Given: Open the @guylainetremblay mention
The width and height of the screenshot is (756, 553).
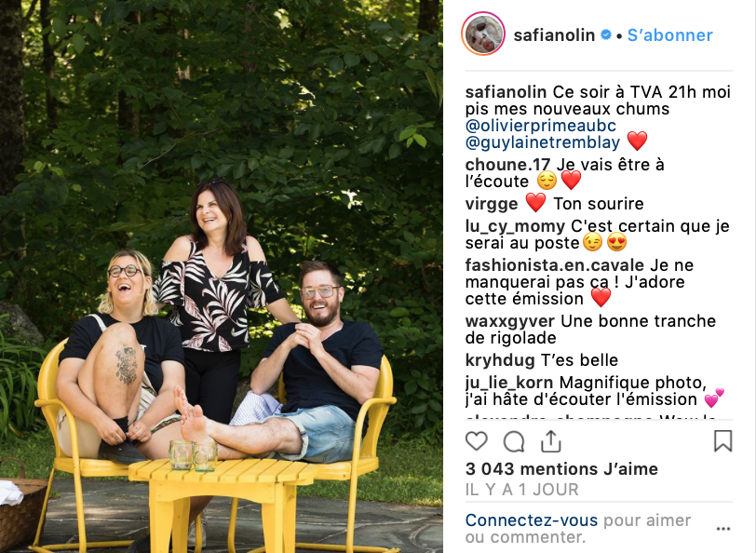Looking at the screenshot, I should (x=543, y=142).
